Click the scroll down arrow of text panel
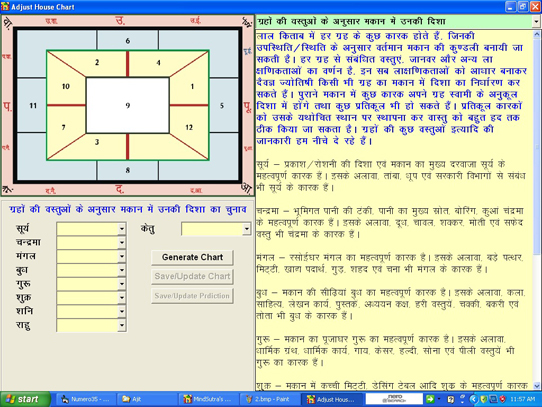Screen dimensions: 542x407 [x=537, y=386]
